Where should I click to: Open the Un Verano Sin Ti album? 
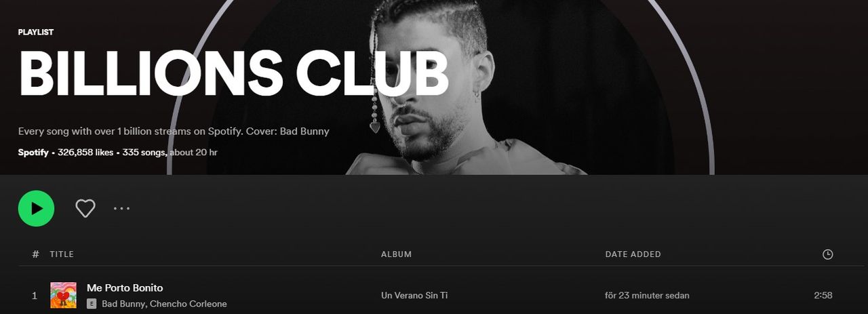[414, 295]
